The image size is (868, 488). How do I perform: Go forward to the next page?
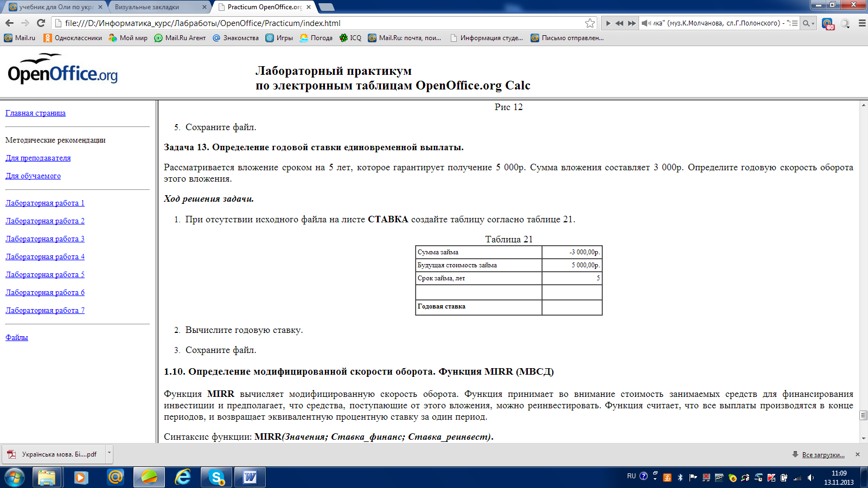(x=25, y=23)
